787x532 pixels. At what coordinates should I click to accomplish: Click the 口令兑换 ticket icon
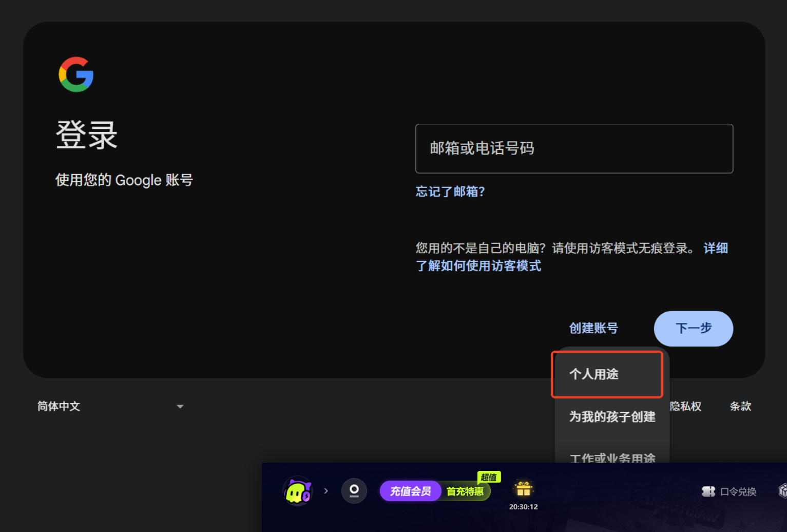(x=708, y=491)
